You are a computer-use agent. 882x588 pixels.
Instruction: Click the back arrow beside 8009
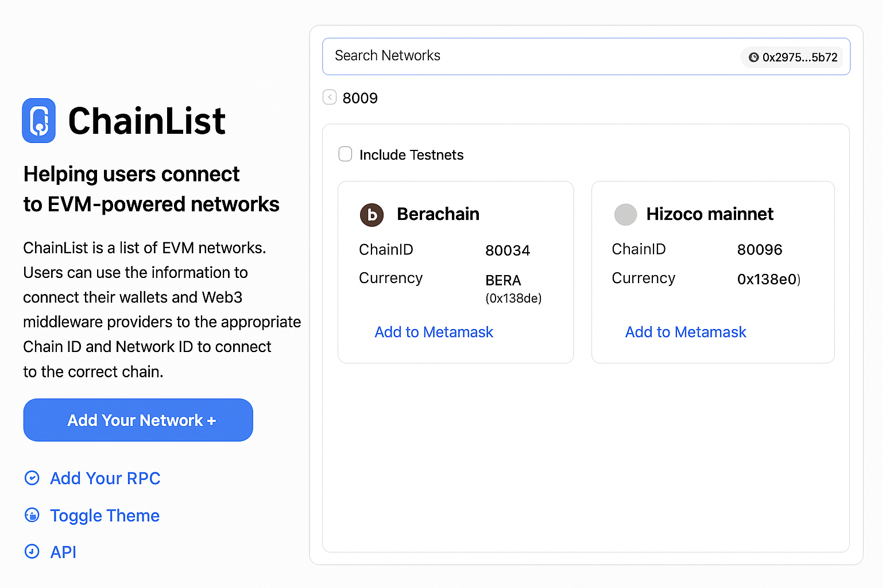330,97
